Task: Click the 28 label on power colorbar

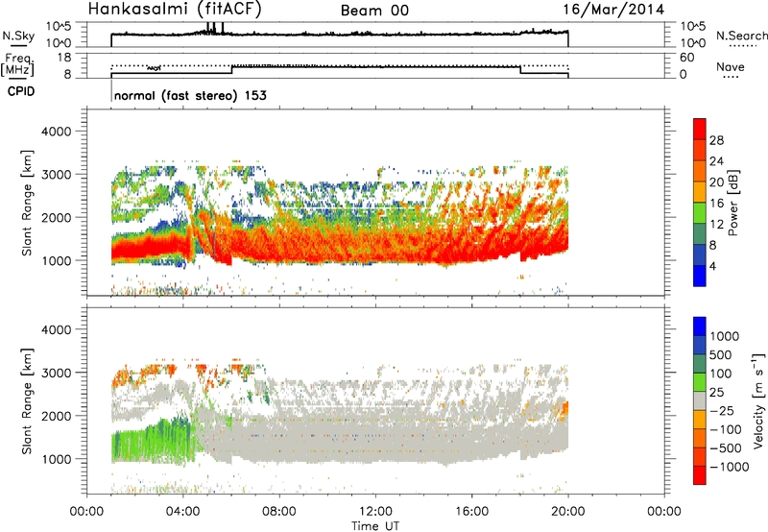Action: pos(716,140)
